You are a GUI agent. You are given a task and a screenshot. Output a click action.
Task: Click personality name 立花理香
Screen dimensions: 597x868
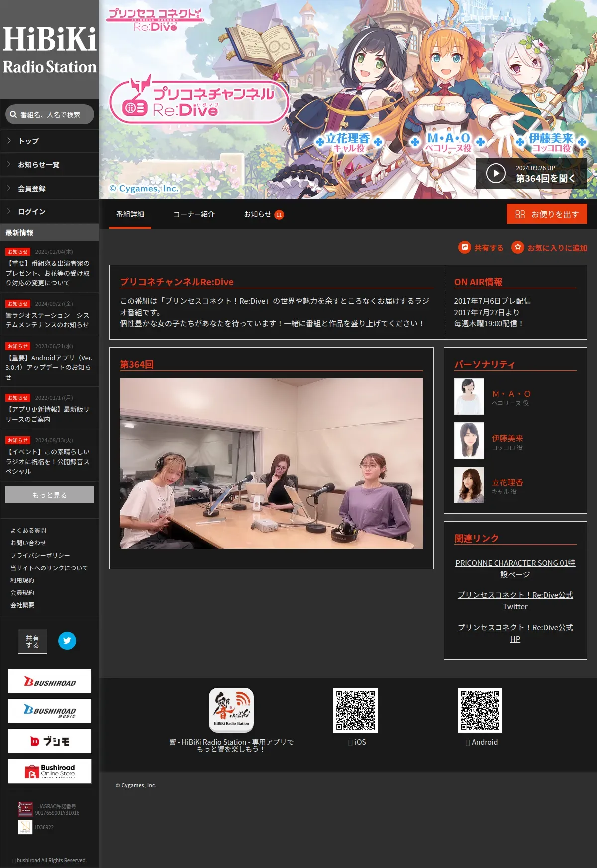[507, 482]
